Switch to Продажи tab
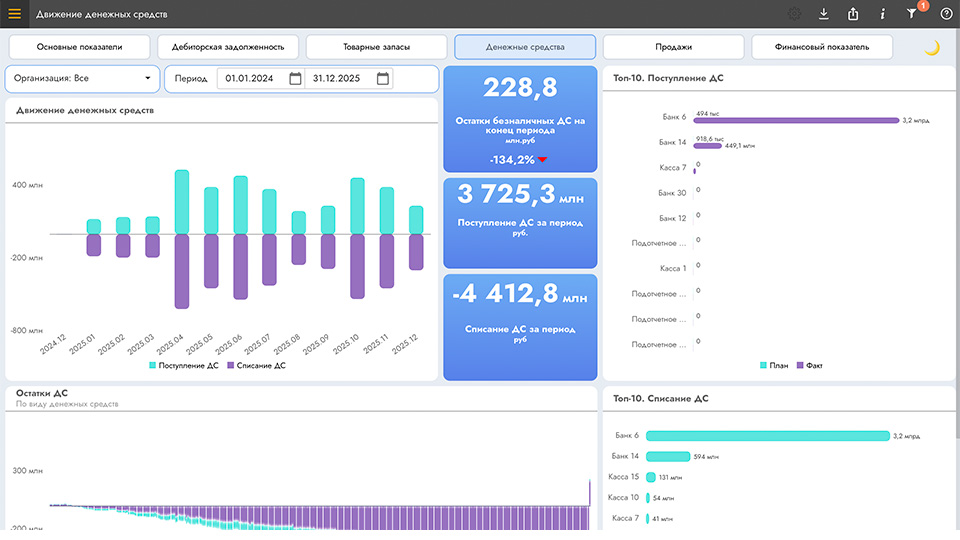960x540 pixels. [x=673, y=47]
